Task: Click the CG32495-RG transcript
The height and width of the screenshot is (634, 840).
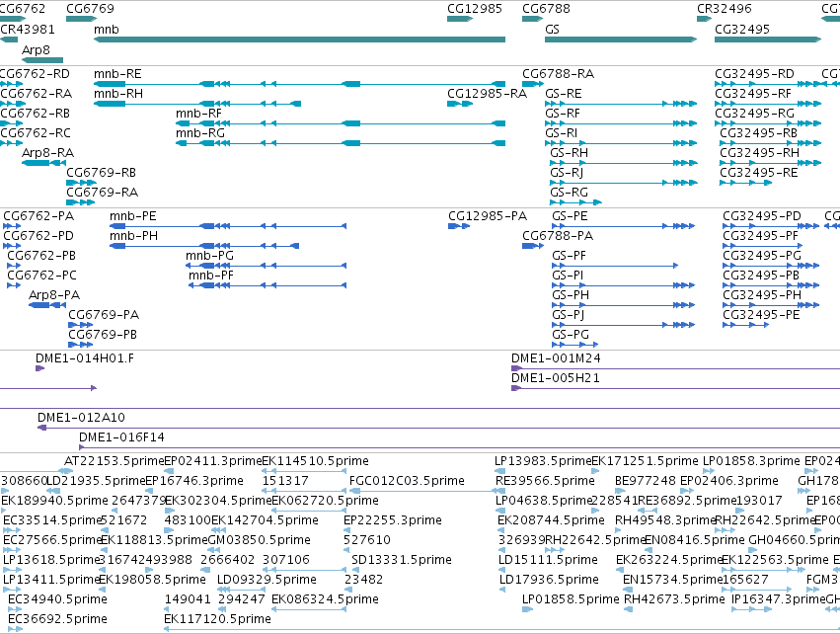Action: tap(768, 123)
